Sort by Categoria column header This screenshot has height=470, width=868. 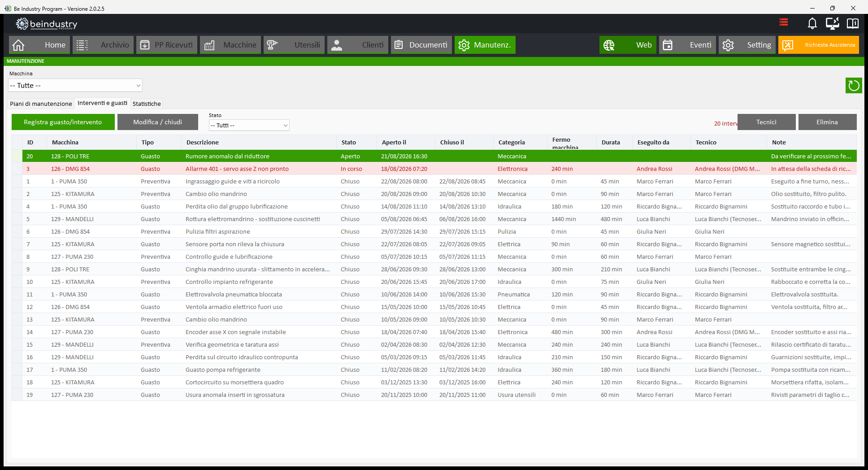(x=520, y=142)
